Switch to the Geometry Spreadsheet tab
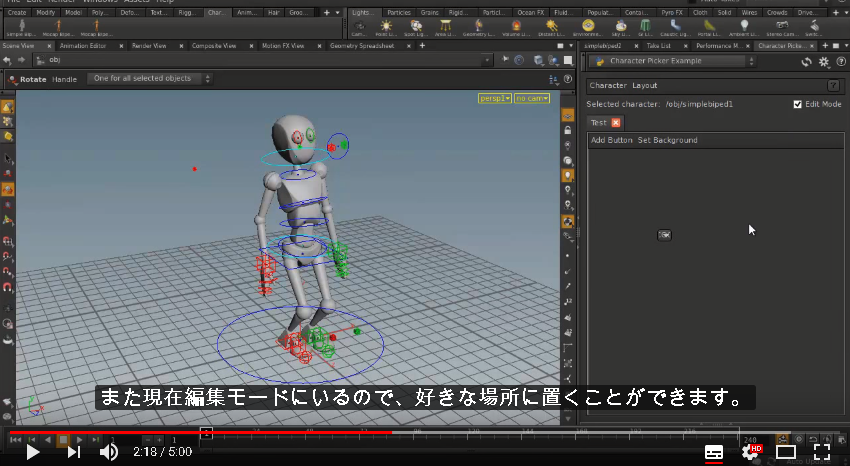Viewport: 850px width, 466px height. (362, 46)
